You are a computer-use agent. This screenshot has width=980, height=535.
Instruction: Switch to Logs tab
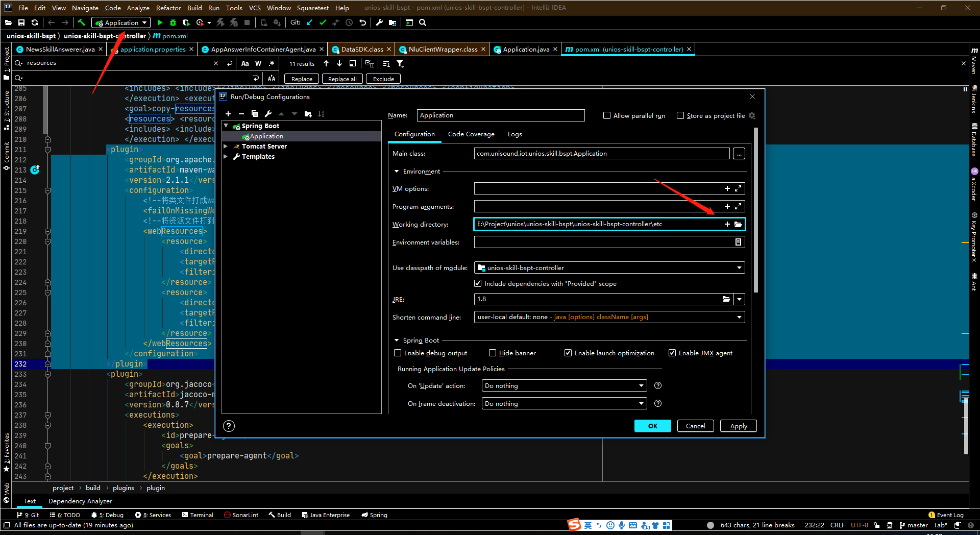tap(514, 134)
